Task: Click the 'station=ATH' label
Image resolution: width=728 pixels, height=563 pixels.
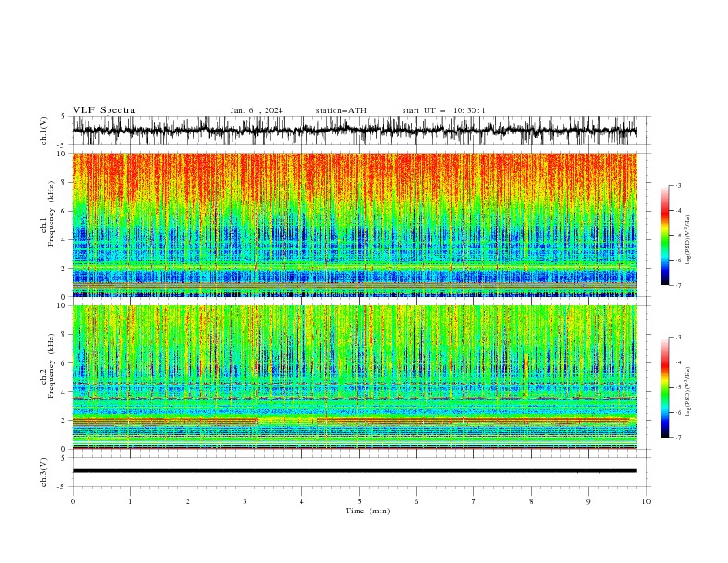Action: [x=341, y=110]
